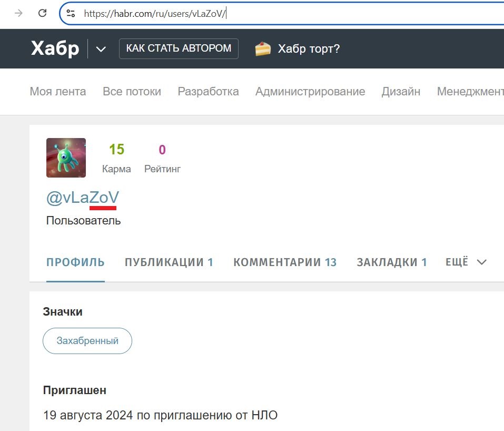This screenshot has height=431, width=504.
Task: Switch to the ПУБЛИКАЦИИ tab
Action: pyautogui.click(x=169, y=262)
